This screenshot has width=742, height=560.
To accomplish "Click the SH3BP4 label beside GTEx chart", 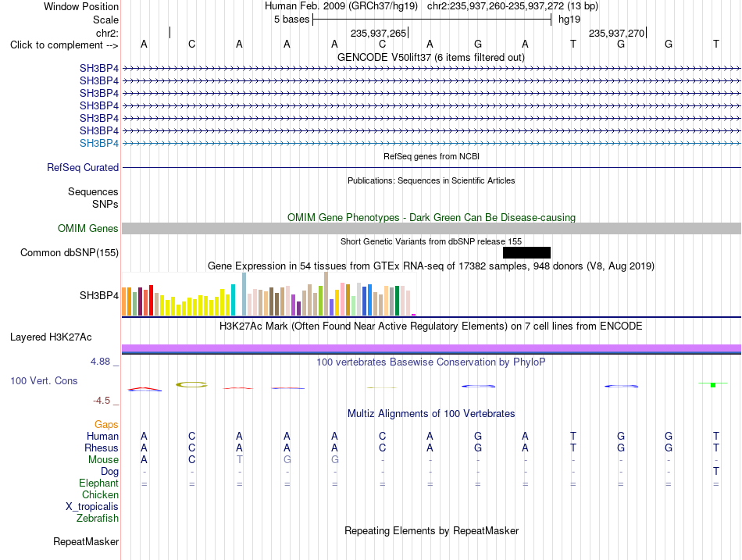I will pyautogui.click(x=99, y=295).
